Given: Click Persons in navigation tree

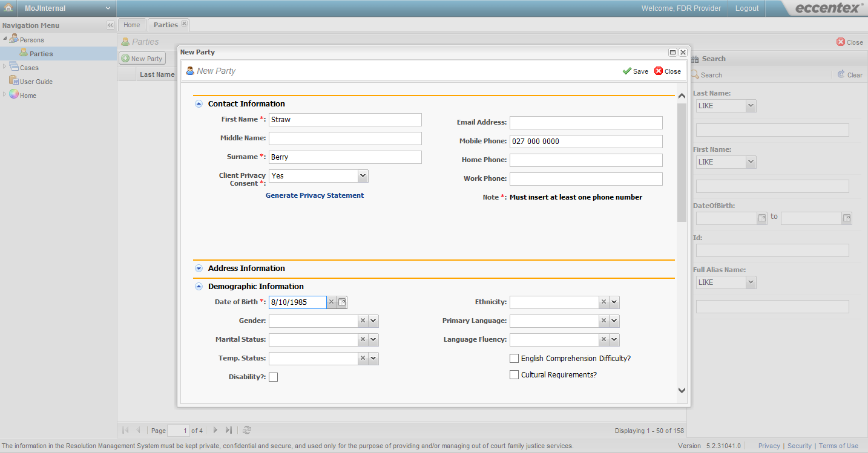Looking at the screenshot, I should click(32, 40).
